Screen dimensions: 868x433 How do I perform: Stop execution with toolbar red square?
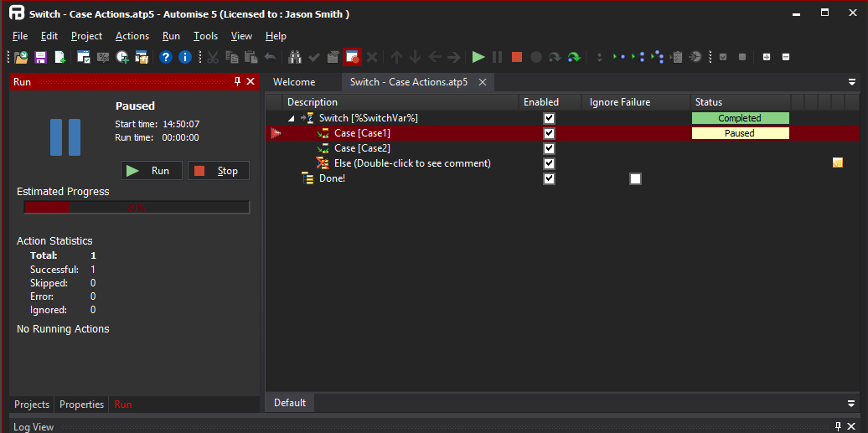pos(517,56)
